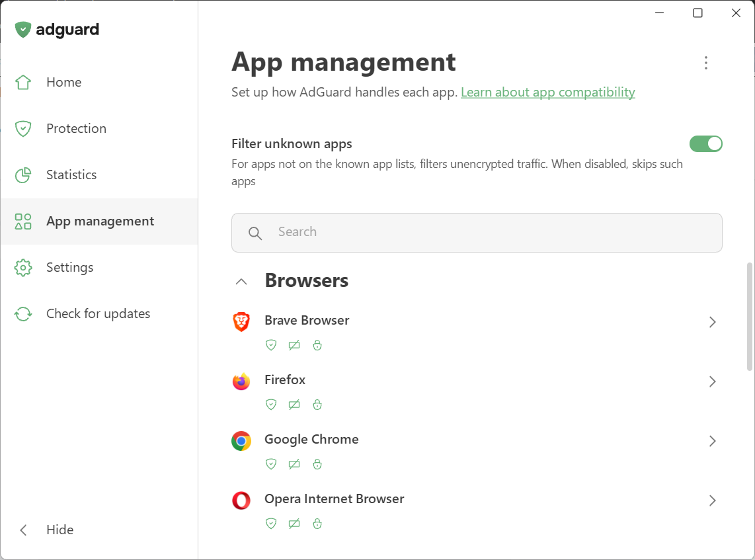Image resolution: width=755 pixels, height=560 pixels.
Task: Click Google Chrome's ad blocking icon
Action: click(x=294, y=464)
